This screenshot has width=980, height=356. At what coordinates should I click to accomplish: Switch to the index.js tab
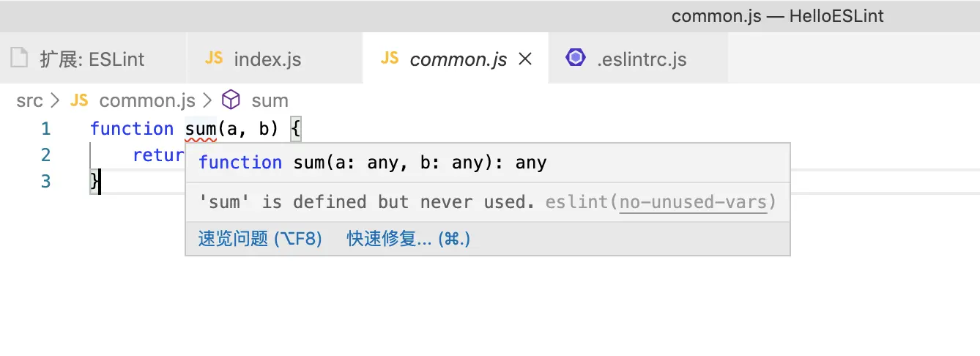tap(267, 59)
